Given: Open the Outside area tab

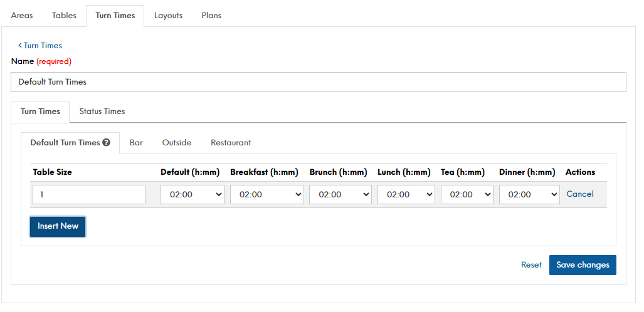Looking at the screenshot, I should click(x=176, y=143).
